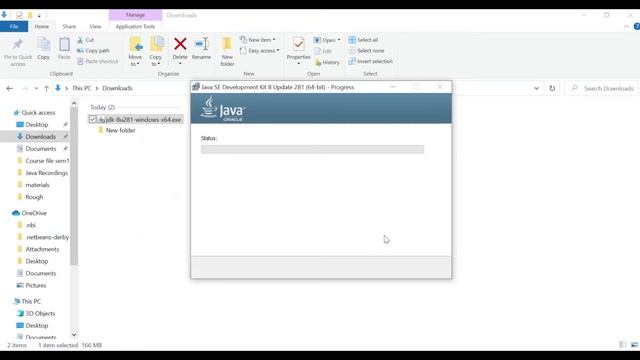Click the red Delete icon
Image resolution: width=640 pixels, height=360 pixels.
coord(180,44)
